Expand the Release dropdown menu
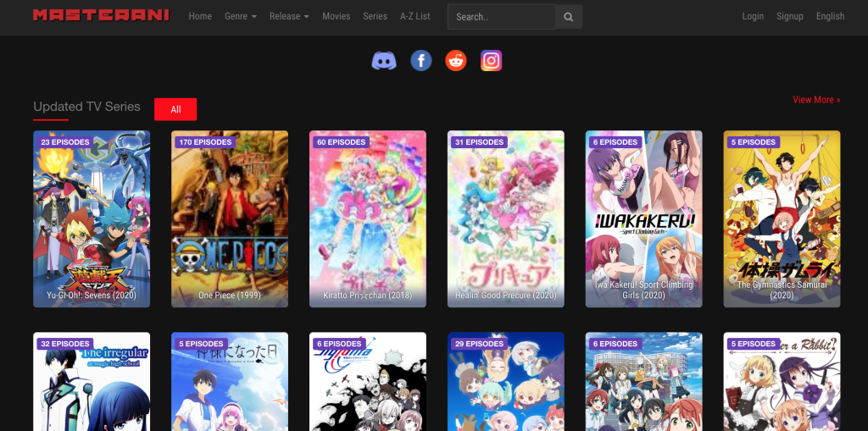 click(x=289, y=17)
